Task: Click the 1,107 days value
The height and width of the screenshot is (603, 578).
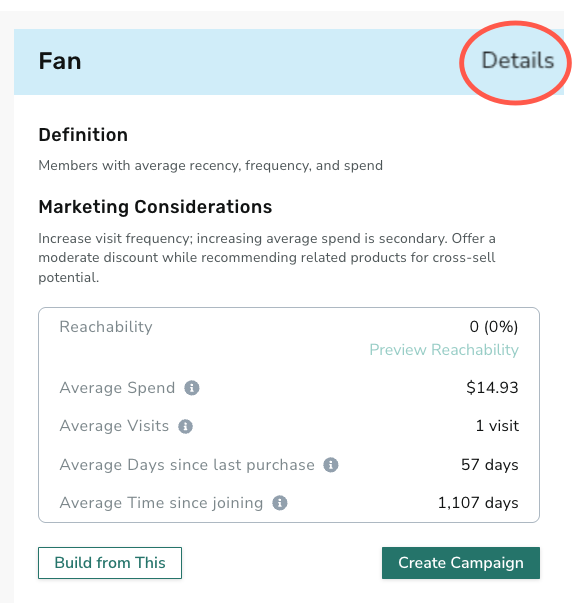Action: point(478,503)
